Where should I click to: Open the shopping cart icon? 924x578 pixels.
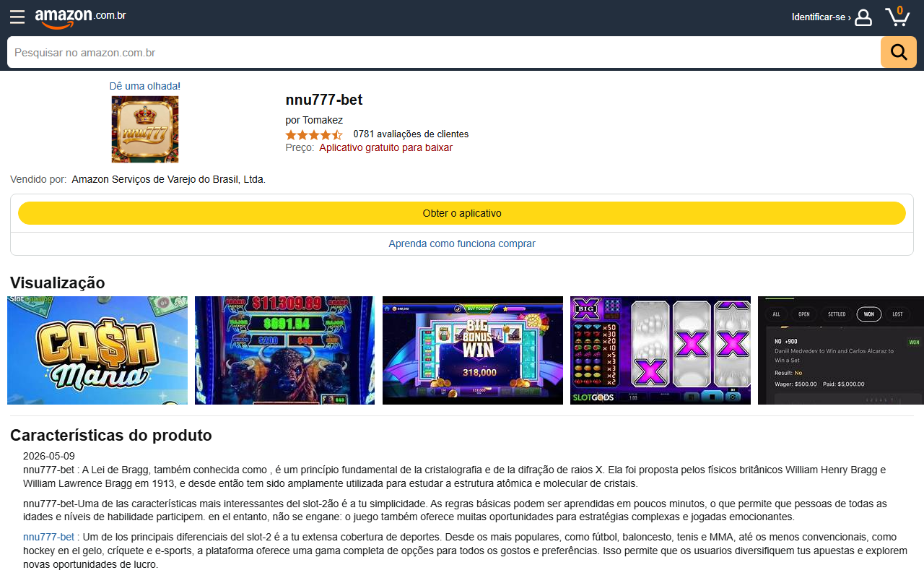coord(897,16)
